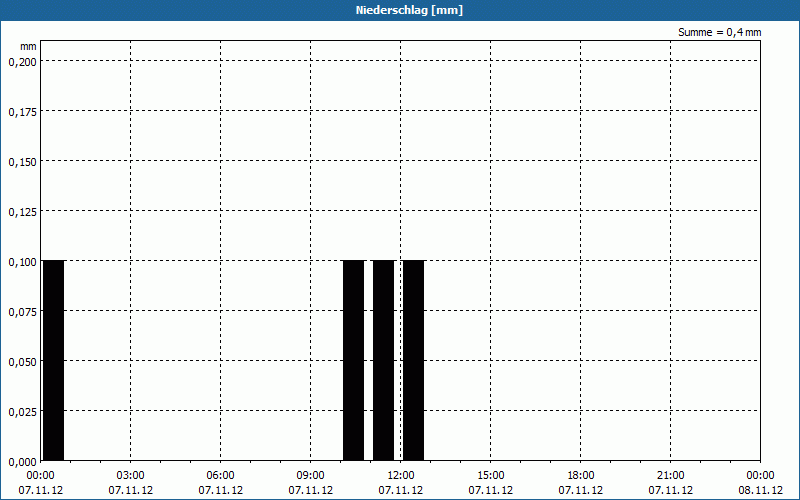Click the precipitation bar after 10:00

click(x=354, y=360)
